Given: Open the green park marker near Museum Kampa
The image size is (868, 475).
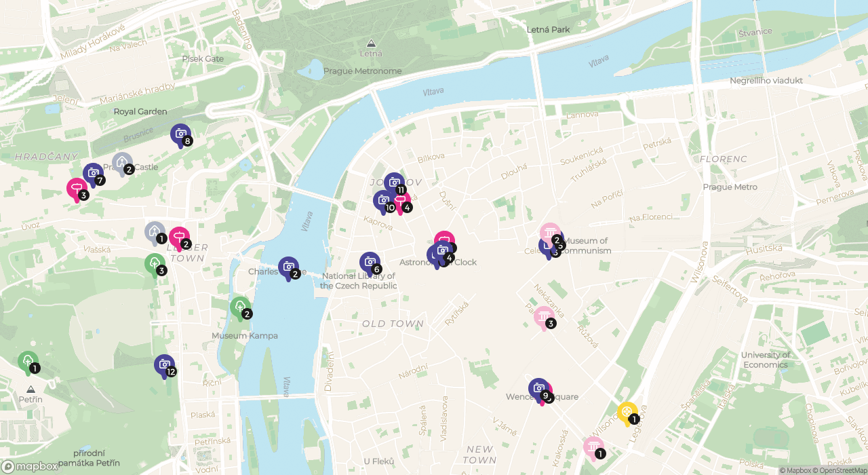Looking at the screenshot, I should [240, 307].
